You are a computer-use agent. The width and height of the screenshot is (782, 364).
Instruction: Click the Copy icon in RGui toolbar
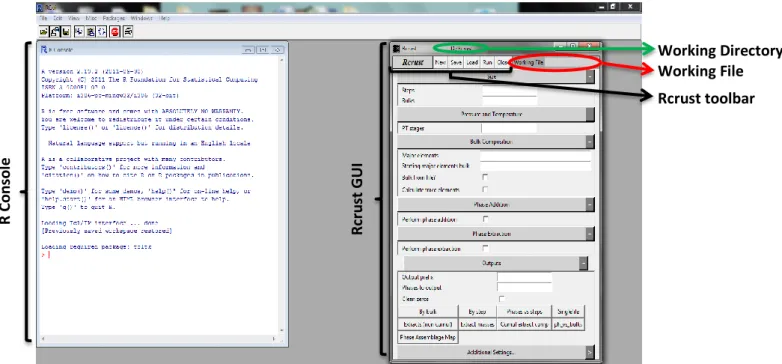[x=79, y=32]
